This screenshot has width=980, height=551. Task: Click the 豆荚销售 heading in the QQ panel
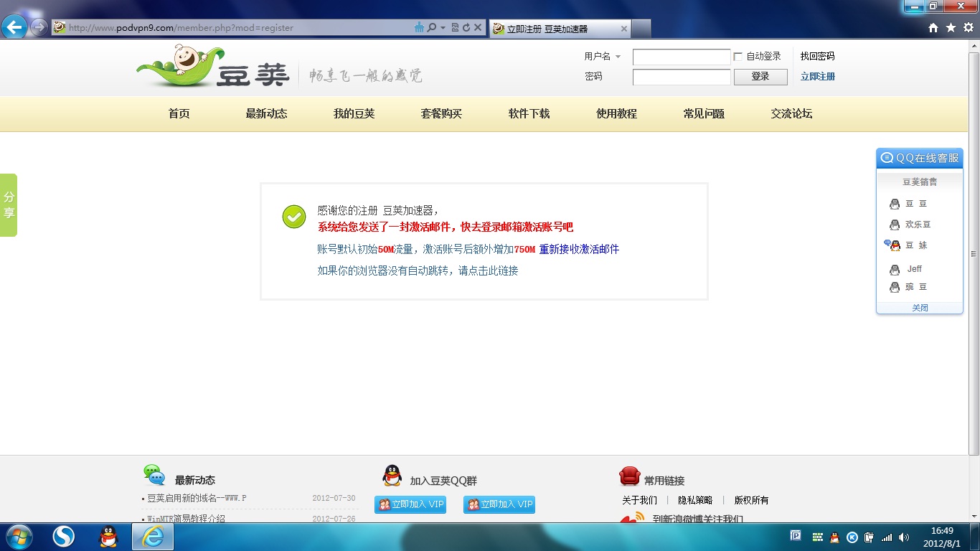point(920,182)
